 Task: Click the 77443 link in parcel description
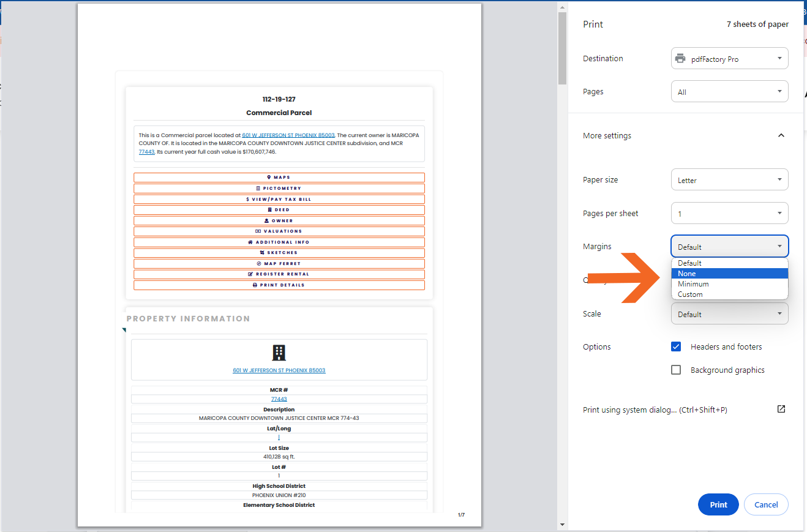tap(146, 152)
